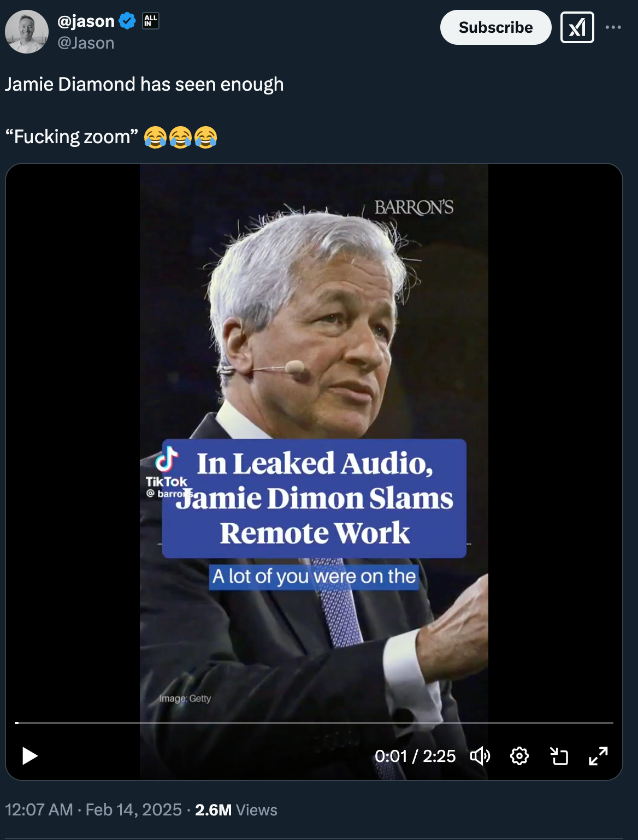The image size is (638, 840).
Task: Click the Subscribe button
Action: click(x=495, y=27)
